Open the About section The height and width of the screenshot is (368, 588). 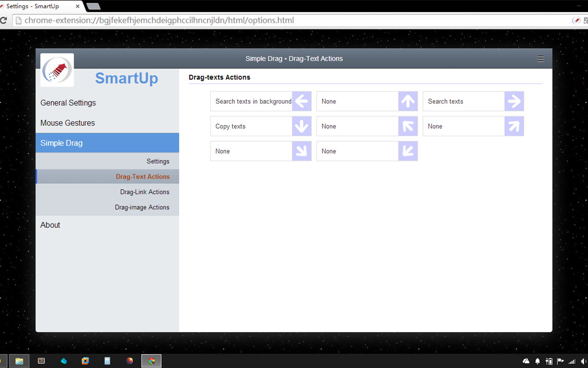(50, 225)
